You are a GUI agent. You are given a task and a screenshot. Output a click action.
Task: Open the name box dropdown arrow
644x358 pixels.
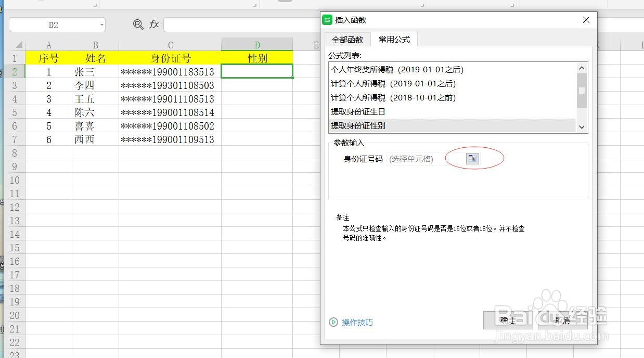pos(101,25)
